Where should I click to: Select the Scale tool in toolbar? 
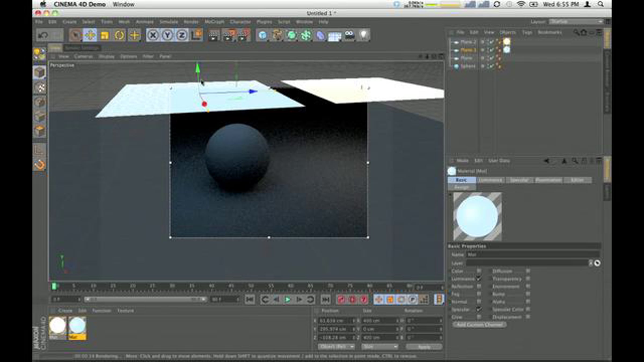coord(104,35)
